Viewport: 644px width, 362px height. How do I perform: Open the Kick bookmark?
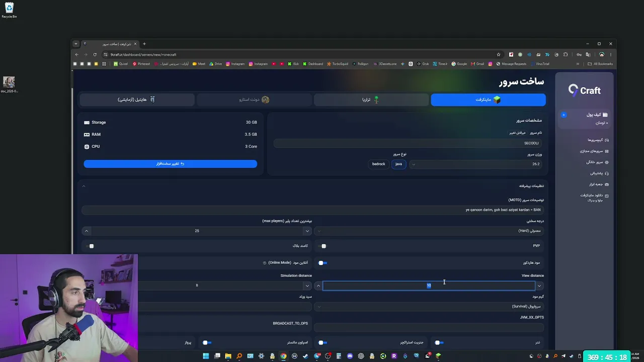pyautogui.click(x=293, y=64)
